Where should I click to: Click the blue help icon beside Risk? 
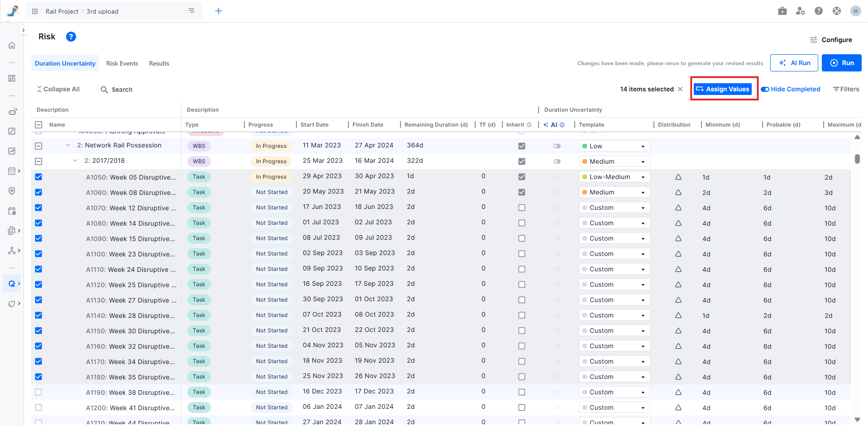point(71,37)
